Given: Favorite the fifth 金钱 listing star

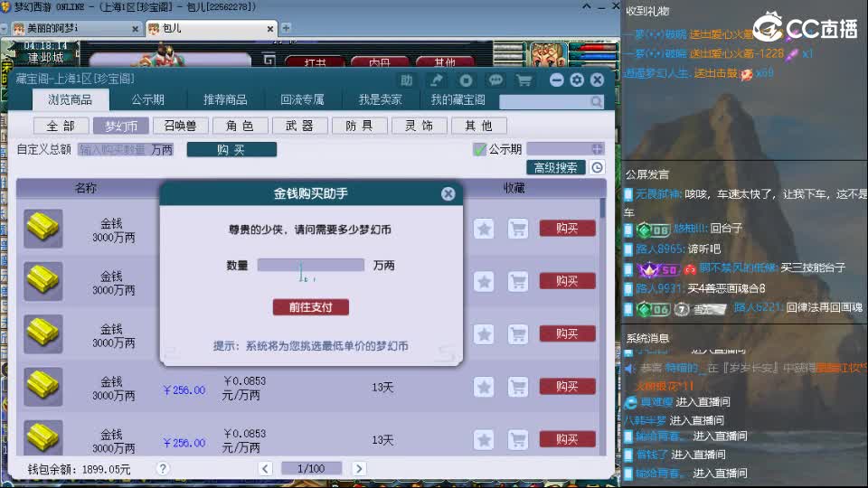Looking at the screenshot, I should [x=484, y=440].
